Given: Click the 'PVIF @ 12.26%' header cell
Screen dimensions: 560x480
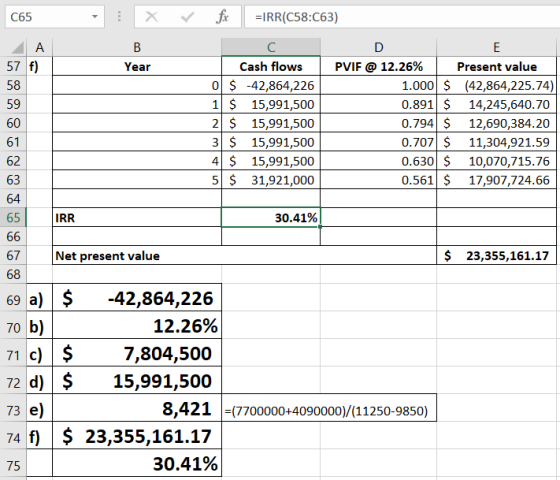Looking at the screenshot, I should click(378, 66).
